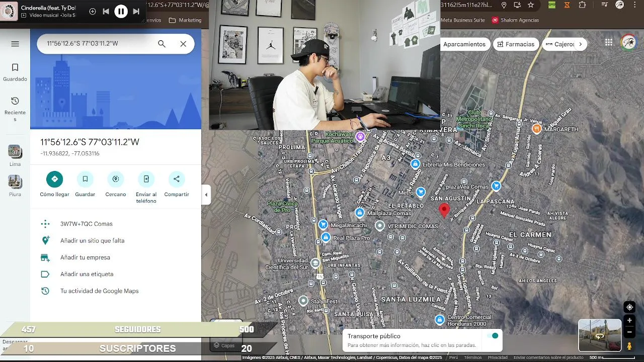
Task: Open the Shalom Agencias bookmark
Action: (x=515, y=20)
